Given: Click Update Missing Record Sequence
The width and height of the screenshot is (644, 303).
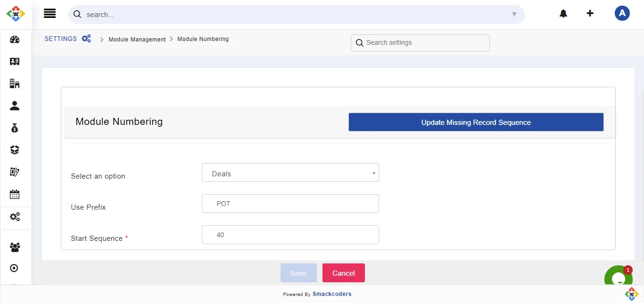Looking at the screenshot, I should (x=476, y=122).
